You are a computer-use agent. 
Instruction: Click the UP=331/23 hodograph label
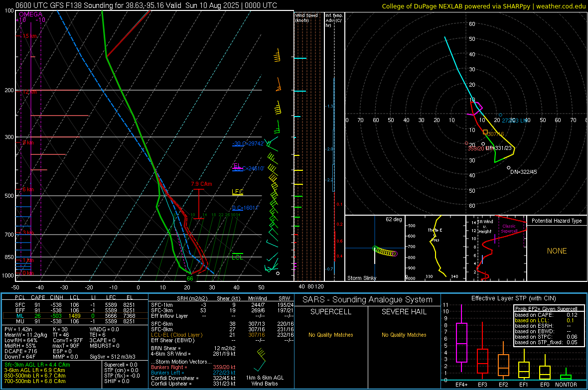pyautogui.click(x=498, y=148)
